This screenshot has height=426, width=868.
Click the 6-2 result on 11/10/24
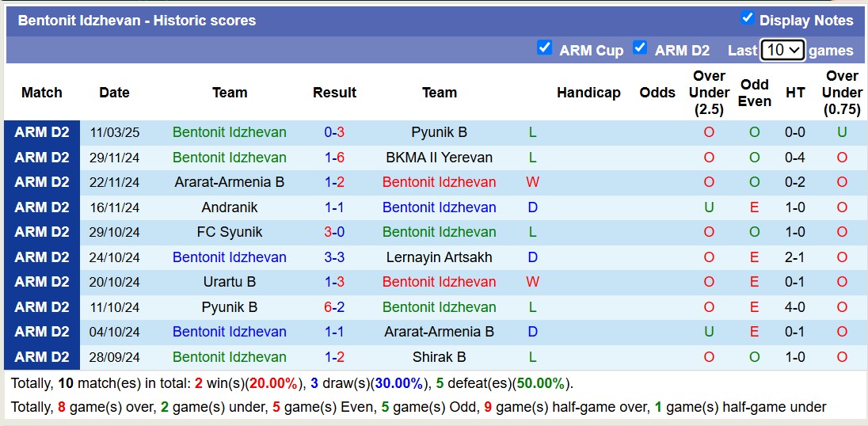[334, 307]
